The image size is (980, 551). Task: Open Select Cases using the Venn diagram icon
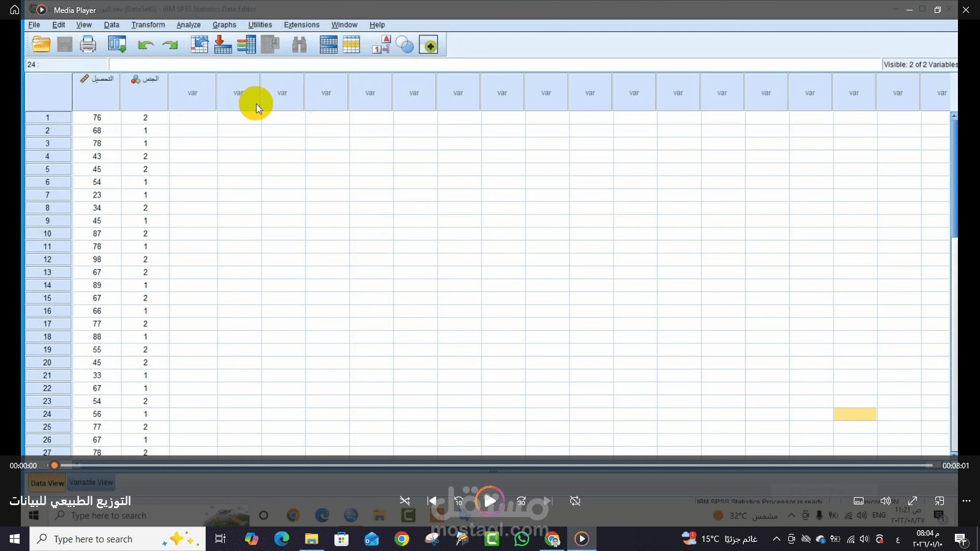tap(405, 44)
